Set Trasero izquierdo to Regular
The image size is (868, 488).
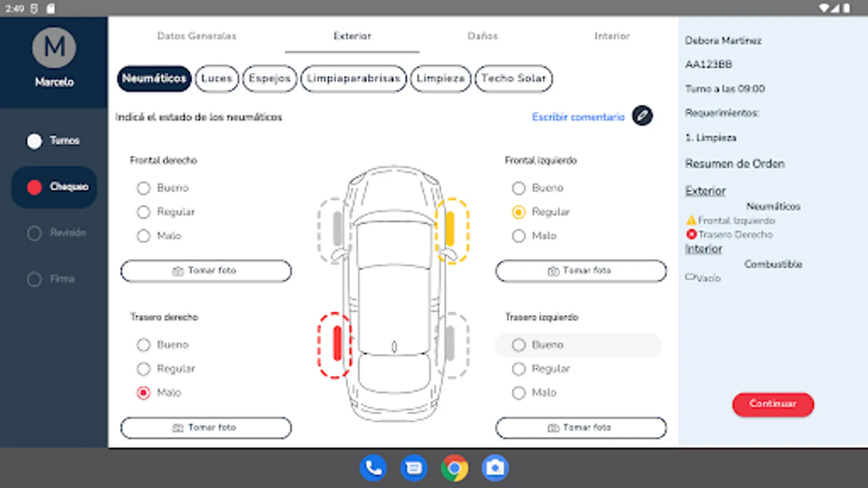pos(519,369)
